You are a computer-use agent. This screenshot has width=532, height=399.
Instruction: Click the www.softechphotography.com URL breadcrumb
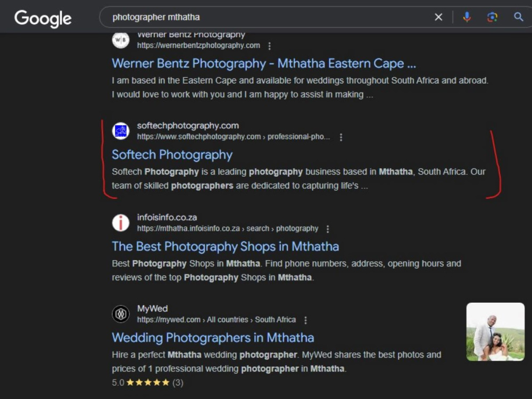click(233, 137)
